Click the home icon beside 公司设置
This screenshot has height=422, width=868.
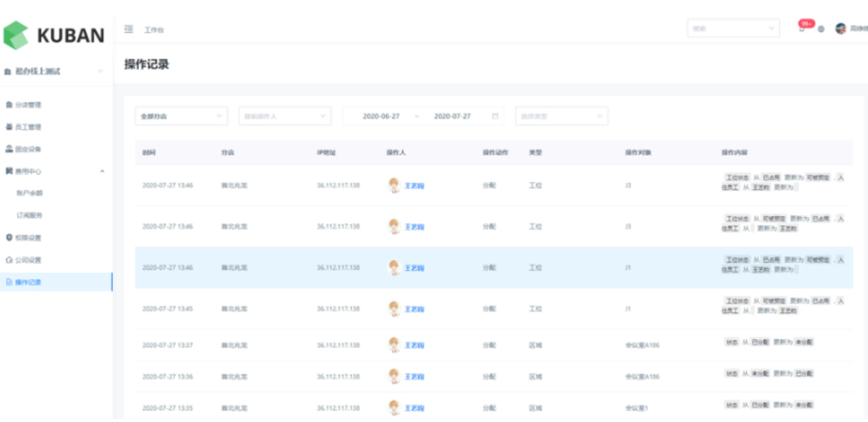[x=9, y=260]
